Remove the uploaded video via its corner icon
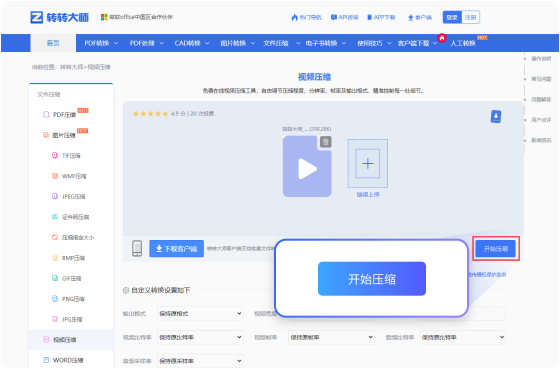The height and width of the screenshot is (369, 560). 325,142
